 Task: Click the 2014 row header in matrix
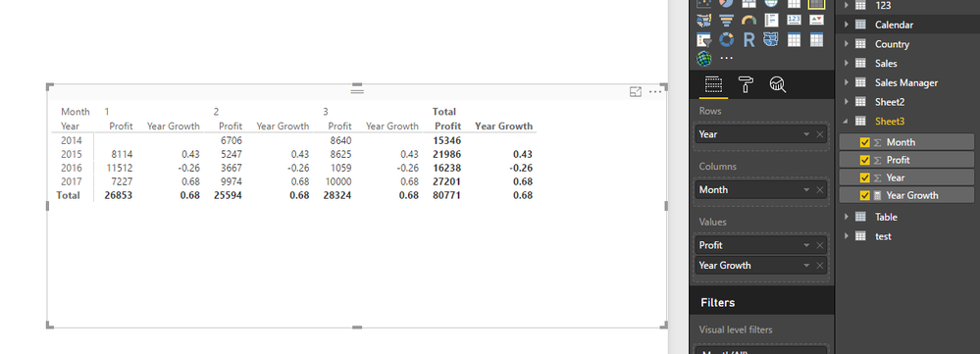pos(72,141)
